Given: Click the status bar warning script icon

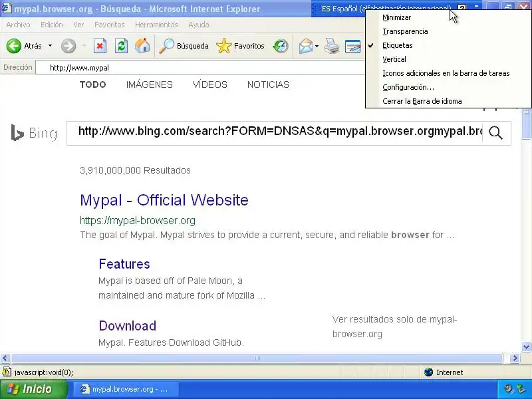Looking at the screenshot, I should coord(7,372).
